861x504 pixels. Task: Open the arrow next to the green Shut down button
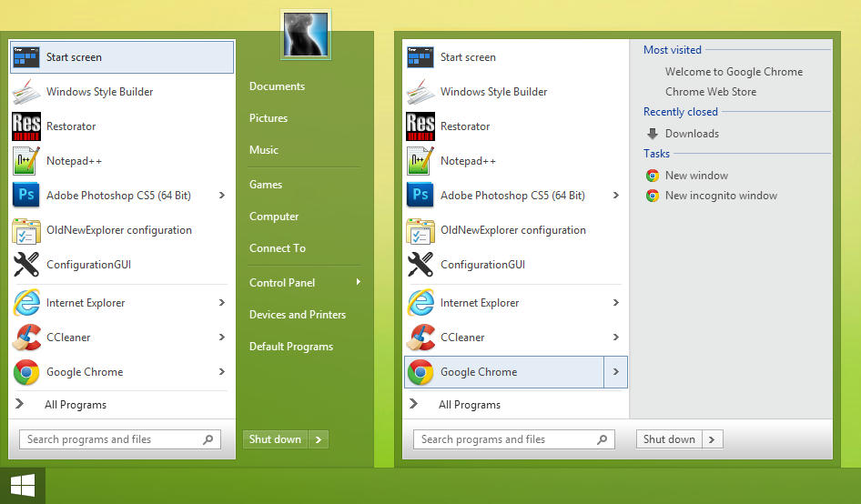[x=318, y=439]
